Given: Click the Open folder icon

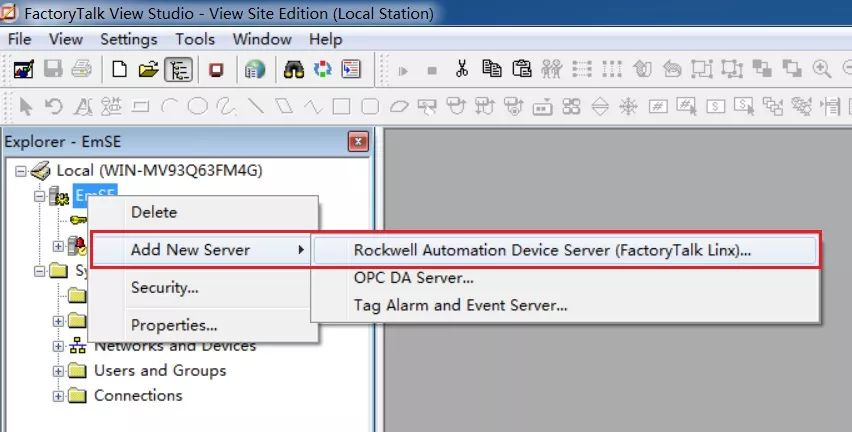Looking at the screenshot, I should point(148,69).
